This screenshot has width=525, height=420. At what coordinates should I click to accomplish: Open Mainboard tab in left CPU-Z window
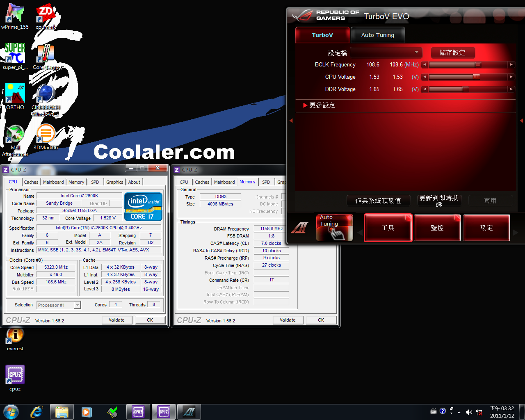[x=53, y=182]
